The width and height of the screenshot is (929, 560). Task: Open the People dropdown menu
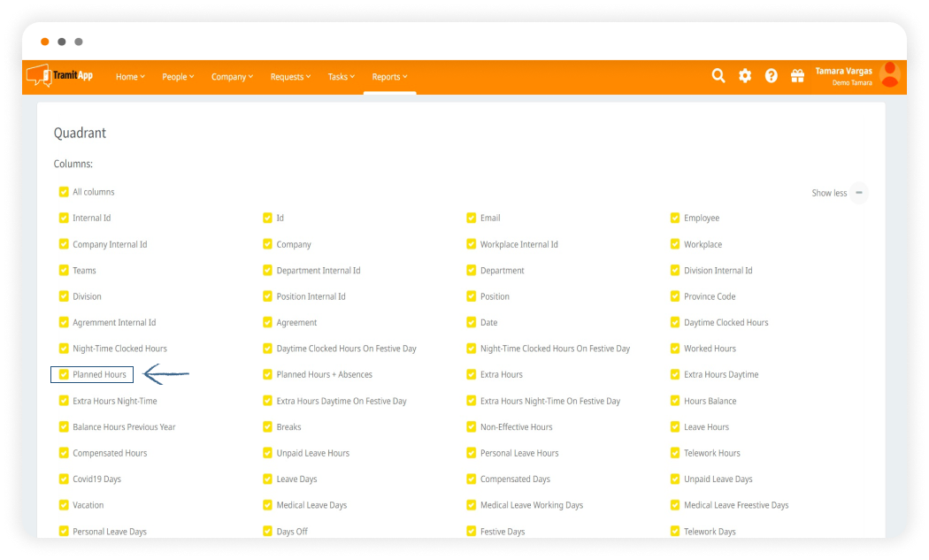point(178,77)
